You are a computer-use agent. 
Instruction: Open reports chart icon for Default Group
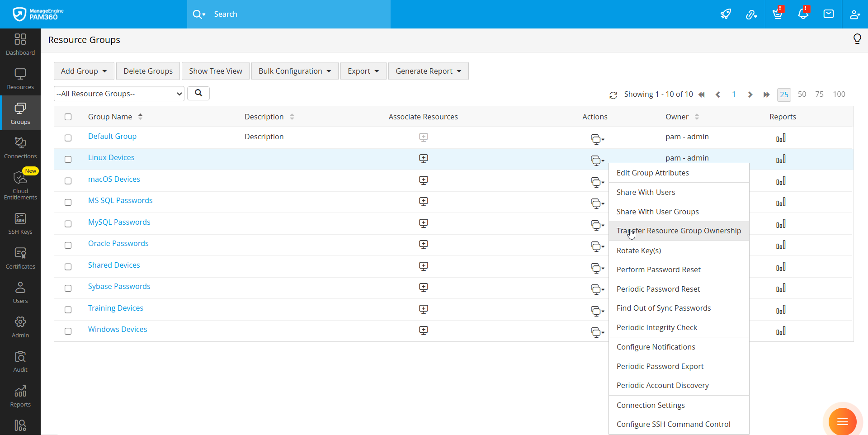click(x=781, y=138)
